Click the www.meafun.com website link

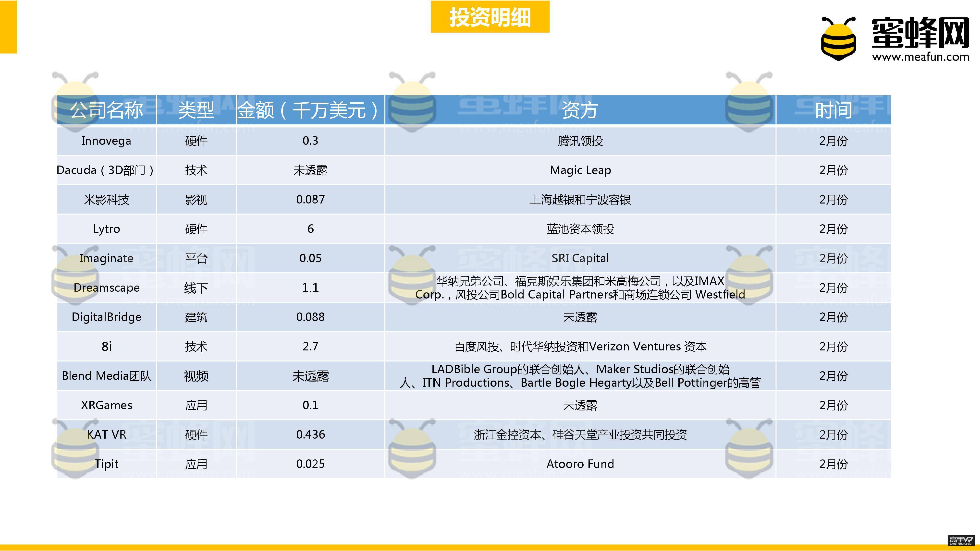coord(921,57)
